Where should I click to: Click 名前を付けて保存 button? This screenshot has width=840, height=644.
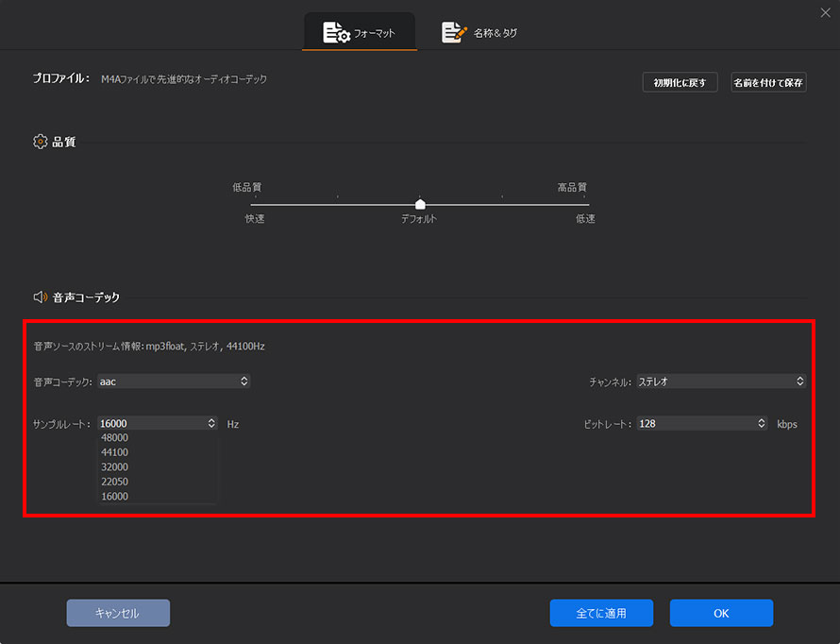tap(768, 83)
